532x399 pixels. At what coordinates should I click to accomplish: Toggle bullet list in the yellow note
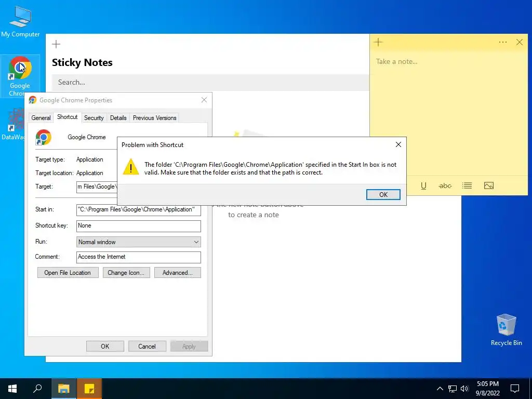point(467,185)
